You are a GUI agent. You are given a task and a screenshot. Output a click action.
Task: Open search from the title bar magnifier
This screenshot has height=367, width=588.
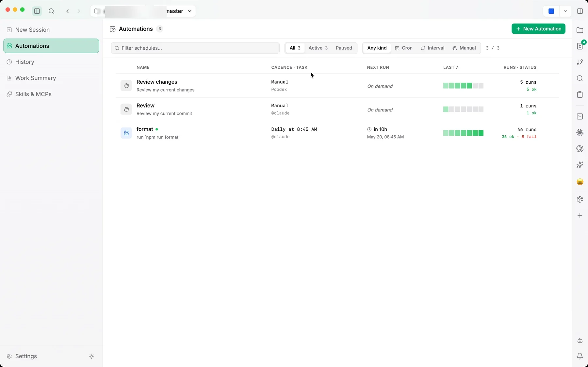[x=51, y=11]
